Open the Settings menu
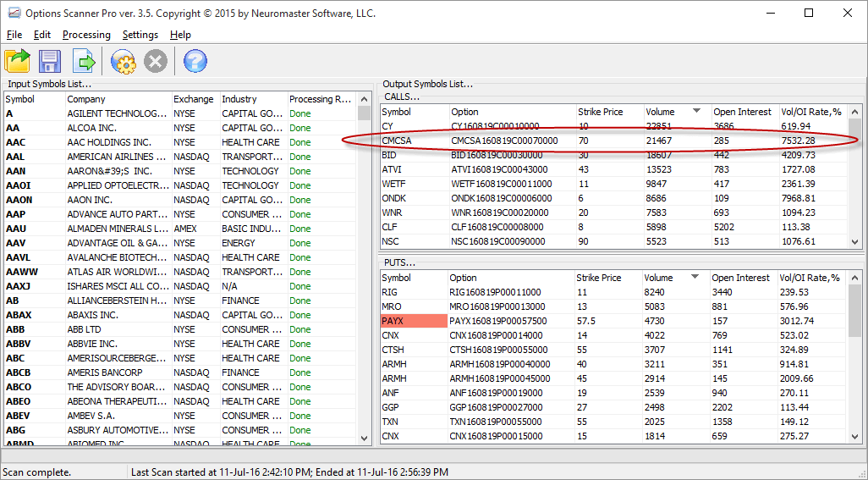868x480 pixels. click(x=140, y=35)
